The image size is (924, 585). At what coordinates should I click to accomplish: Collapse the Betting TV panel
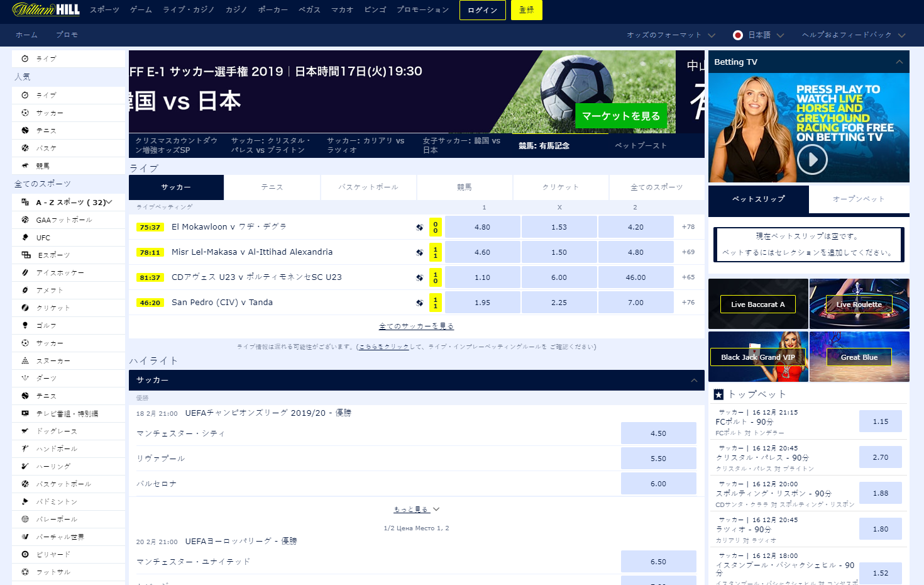[x=899, y=62]
